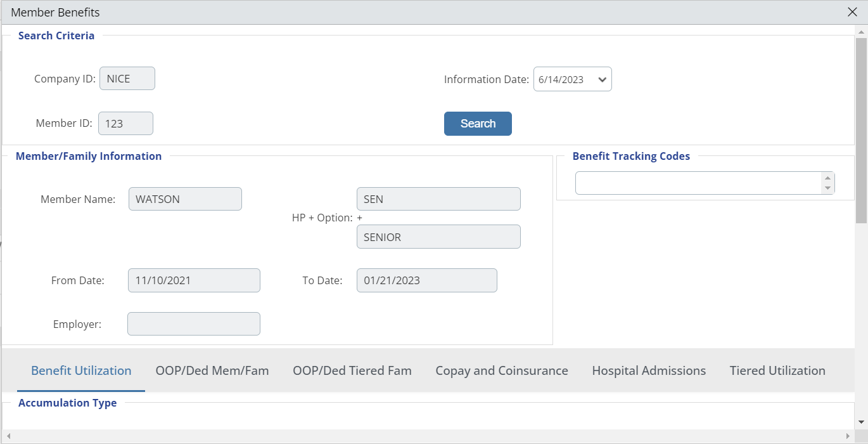
Task: Click the Member ID input field
Action: pyautogui.click(x=125, y=124)
